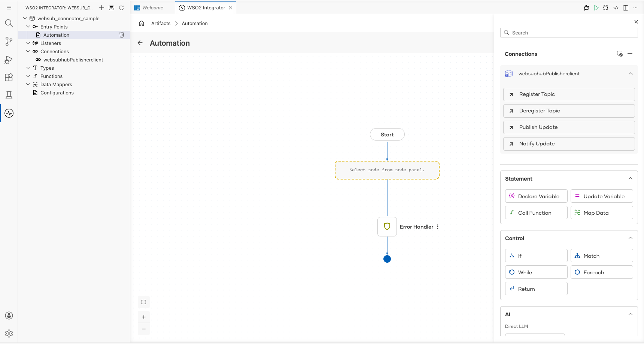Add a Foreach loop node
The width and height of the screenshot is (644, 344).
click(x=602, y=272)
